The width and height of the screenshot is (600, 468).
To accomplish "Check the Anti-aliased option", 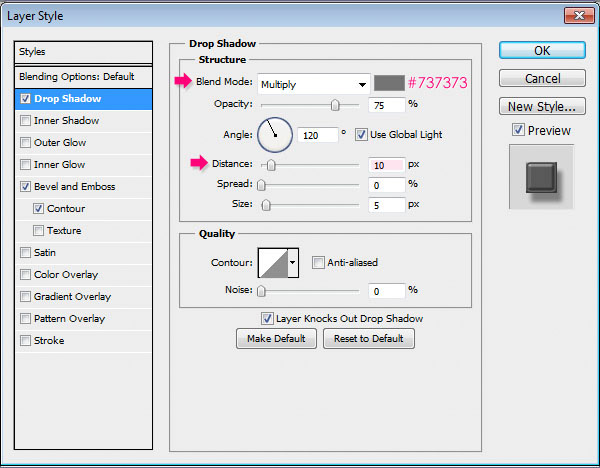I will click(x=318, y=263).
